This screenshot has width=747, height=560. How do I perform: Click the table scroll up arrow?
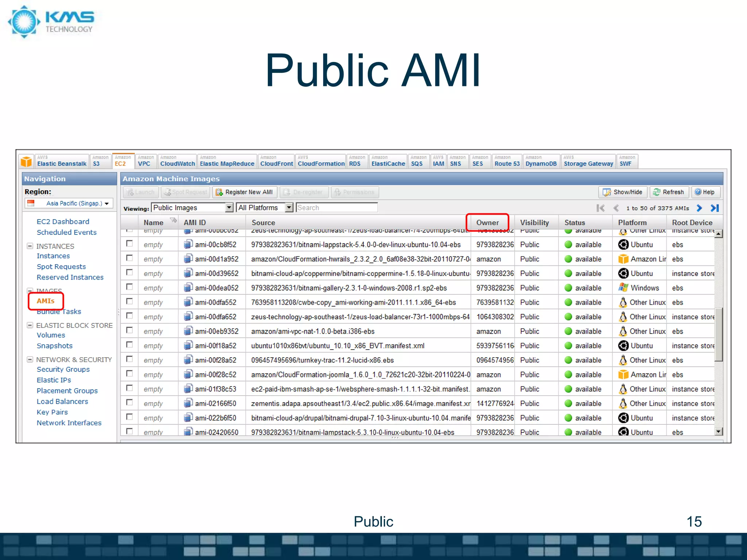pyautogui.click(x=718, y=234)
